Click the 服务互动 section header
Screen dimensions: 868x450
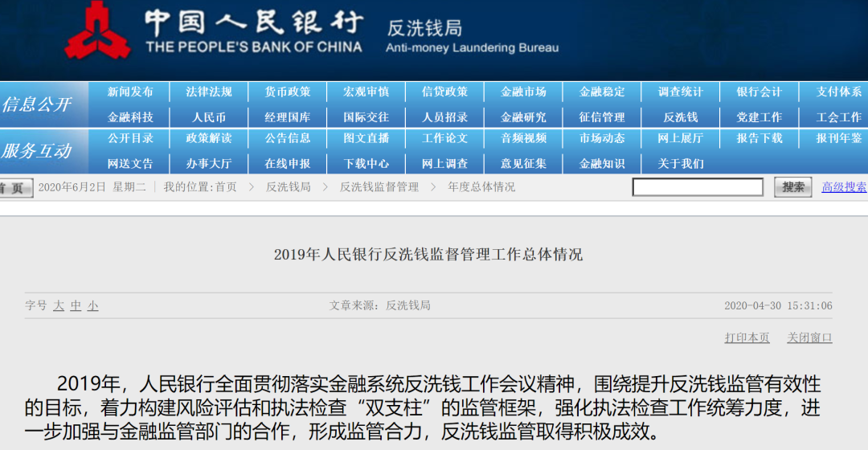(x=36, y=150)
